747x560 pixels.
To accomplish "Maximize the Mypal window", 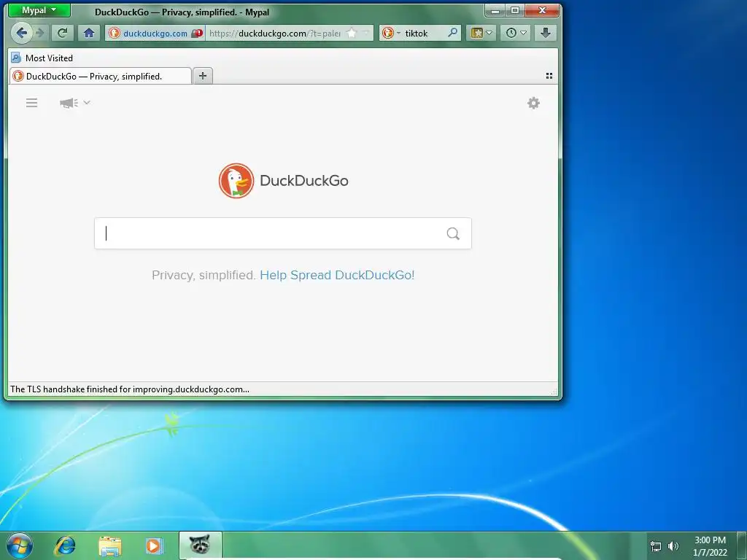I will click(515, 10).
